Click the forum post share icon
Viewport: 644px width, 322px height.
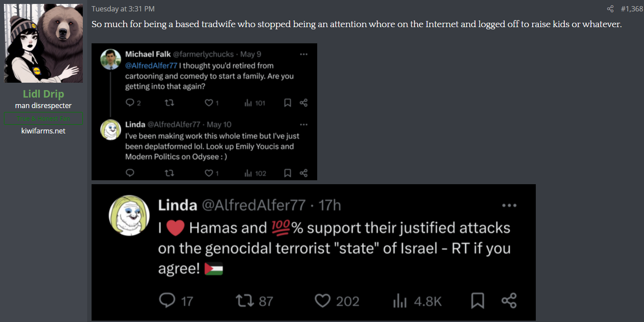click(610, 9)
